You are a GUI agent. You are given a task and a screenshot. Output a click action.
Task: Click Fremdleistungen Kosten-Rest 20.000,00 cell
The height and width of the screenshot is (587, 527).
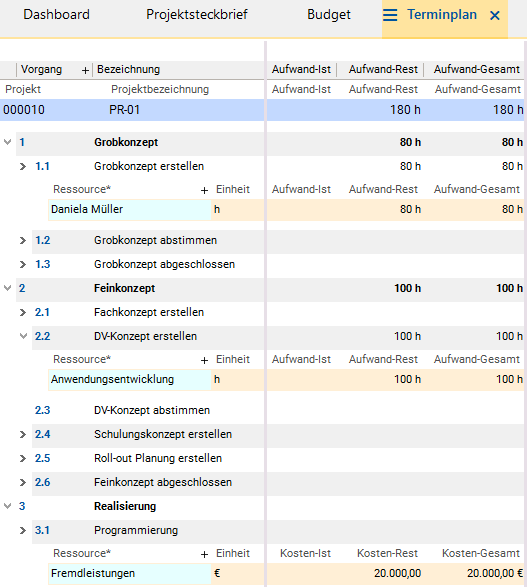coord(397,573)
